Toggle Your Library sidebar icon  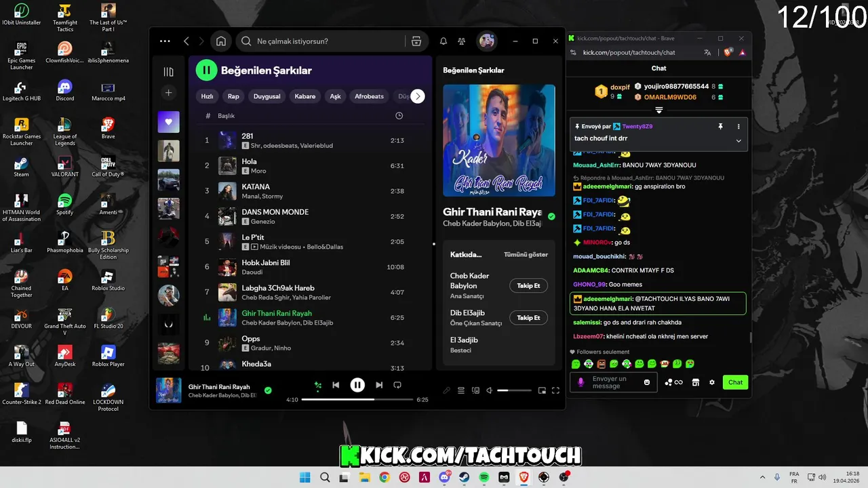click(x=169, y=72)
